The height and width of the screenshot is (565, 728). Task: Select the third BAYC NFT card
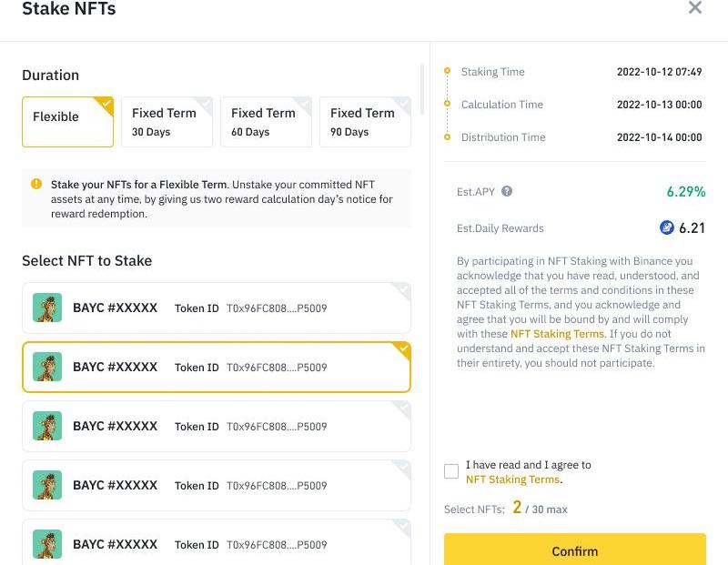217,426
